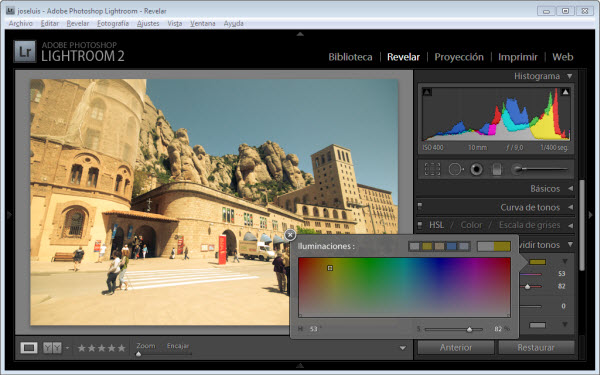Select Escala de grises tab label
This screenshot has width=600, height=375.
529,225
